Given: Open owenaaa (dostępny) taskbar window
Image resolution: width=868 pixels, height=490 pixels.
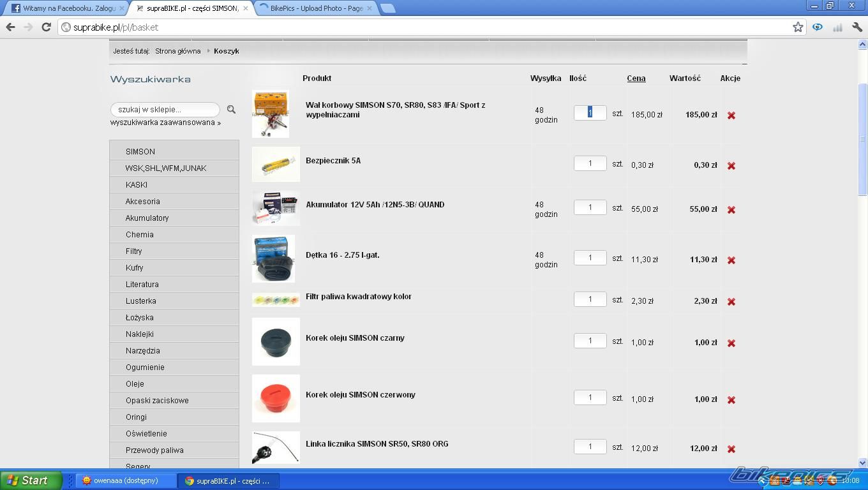Looking at the screenshot, I should point(125,480).
